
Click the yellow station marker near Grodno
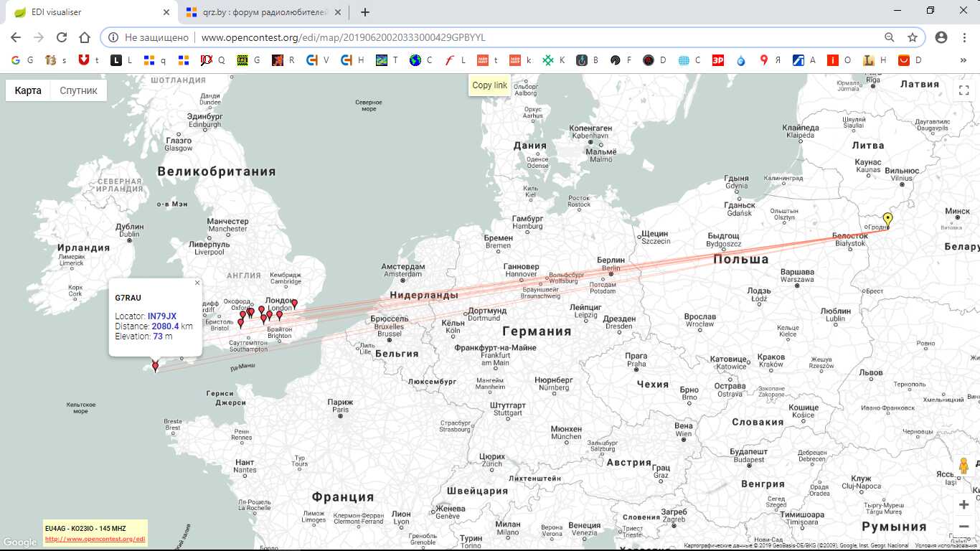click(x=887, y=219)
